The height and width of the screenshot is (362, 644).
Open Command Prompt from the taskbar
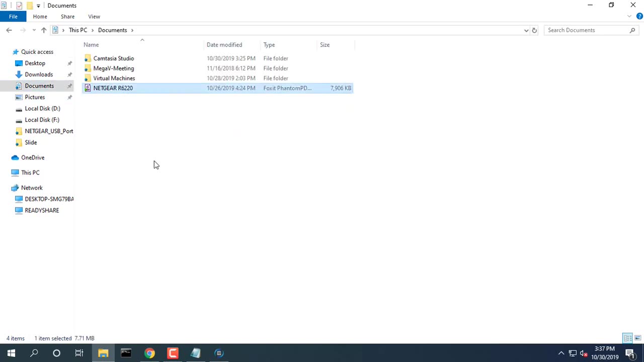pyautogui.click(x=126, y=353)
